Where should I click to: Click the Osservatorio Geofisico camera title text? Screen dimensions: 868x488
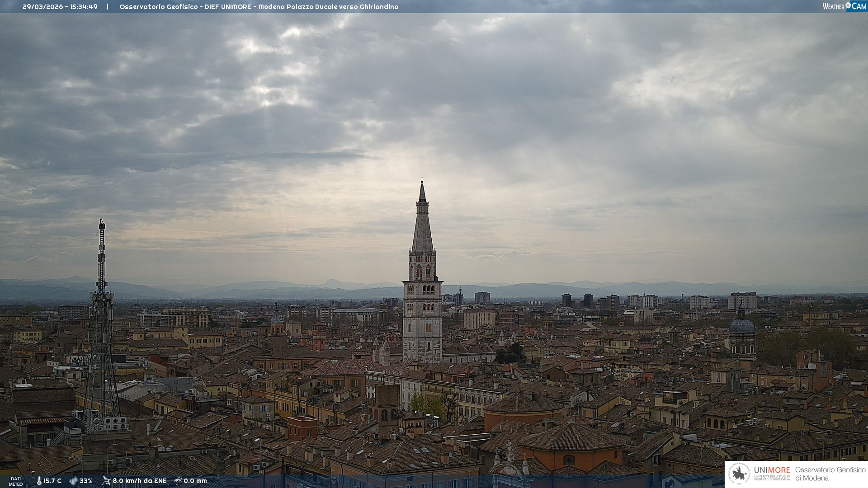pos(259,7)
